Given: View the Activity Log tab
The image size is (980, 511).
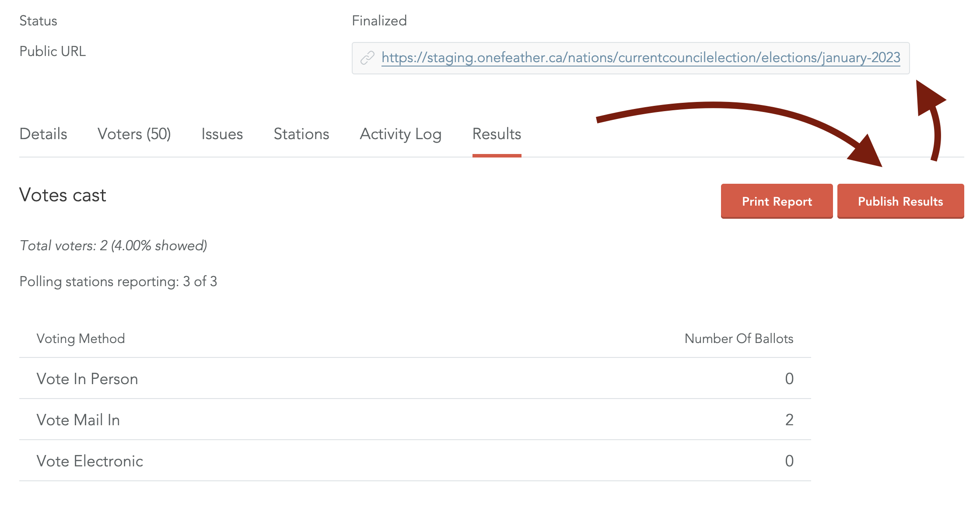Looking at the screenshot, I should [x=401, y=134].
